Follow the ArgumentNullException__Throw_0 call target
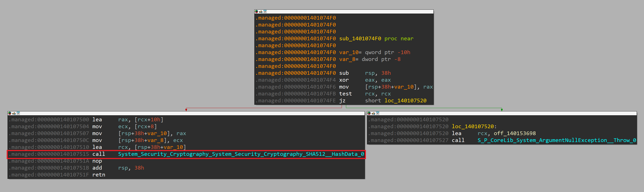 point(557,140)
